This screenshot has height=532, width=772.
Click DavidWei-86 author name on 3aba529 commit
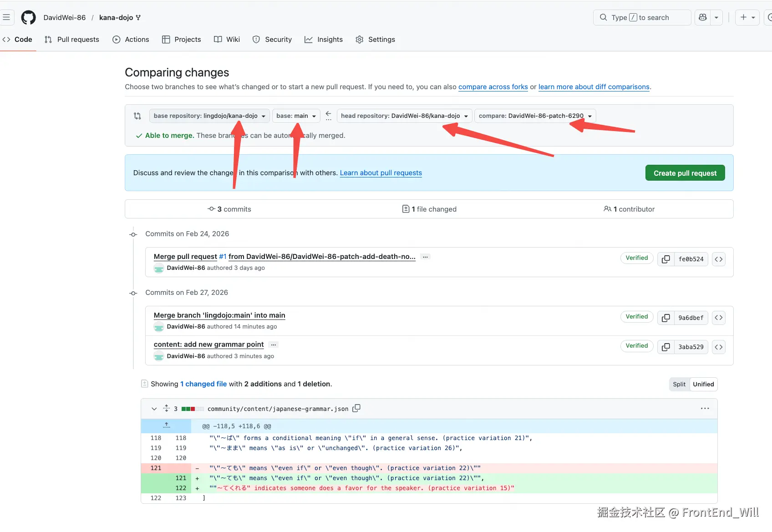(x=186, y=356)
